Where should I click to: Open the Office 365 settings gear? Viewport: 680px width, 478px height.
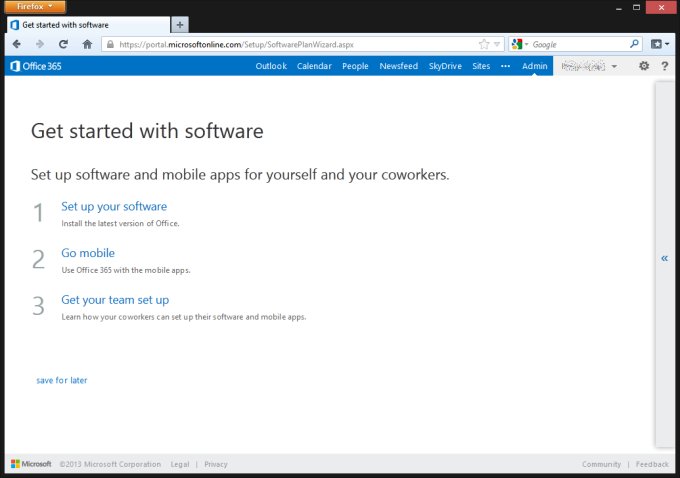coord(644,66)
